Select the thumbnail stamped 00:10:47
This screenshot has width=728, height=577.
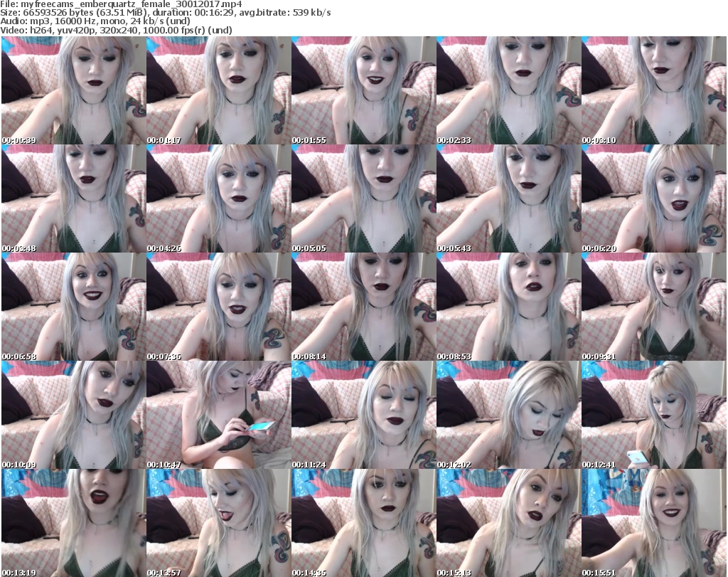(x=219, y=415)
